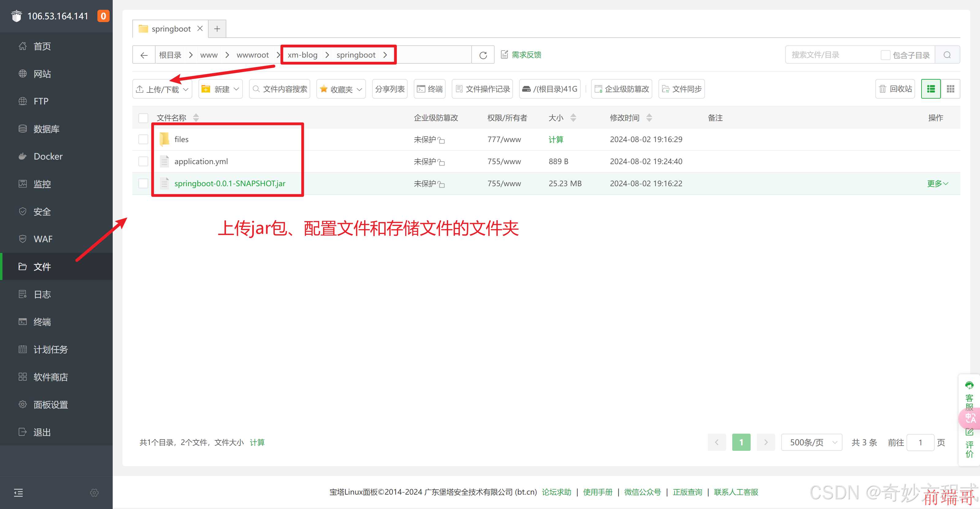980x509 pixels.
Task: Toggle the select-all header checkbox
Action: [143, 118]
